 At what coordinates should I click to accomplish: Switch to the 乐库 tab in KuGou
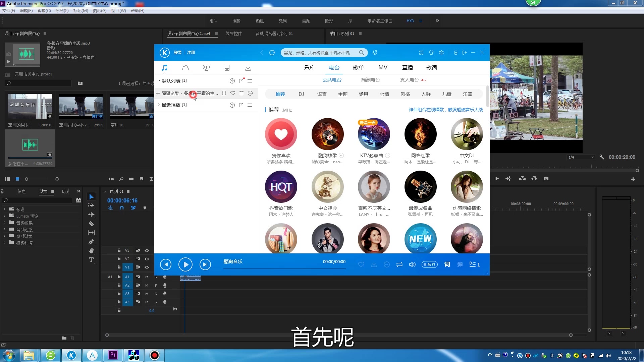(309, 67)
